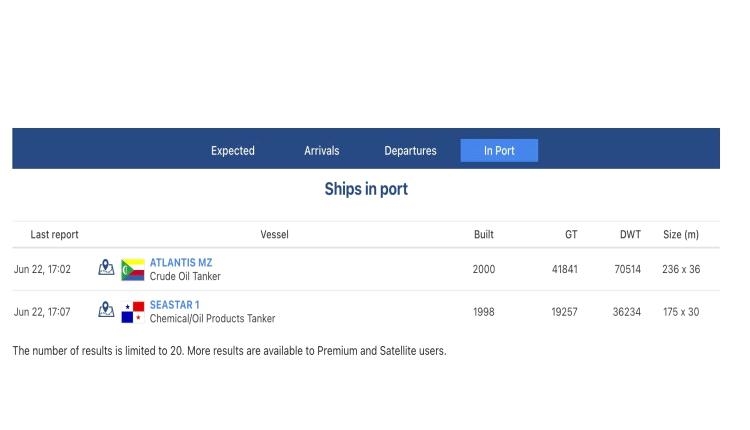Click the Last report column header
Viewport: 750px width, 430px height.
click(54, 235)
